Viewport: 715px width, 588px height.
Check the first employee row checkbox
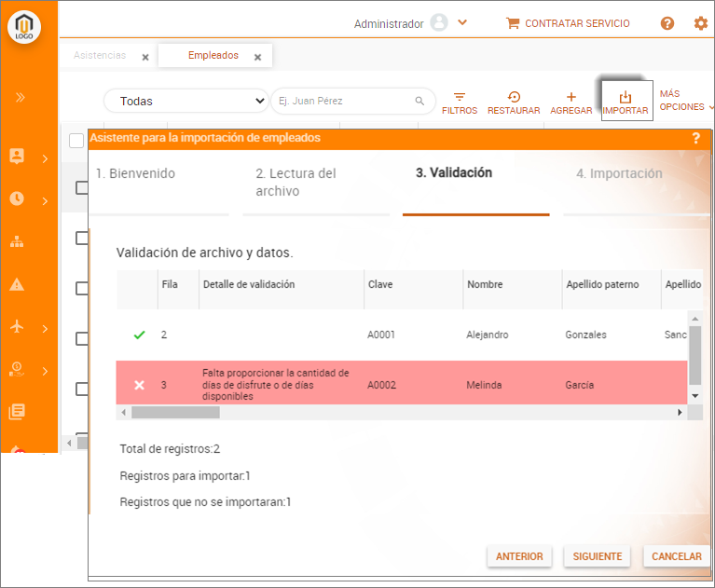click(82, 187)
